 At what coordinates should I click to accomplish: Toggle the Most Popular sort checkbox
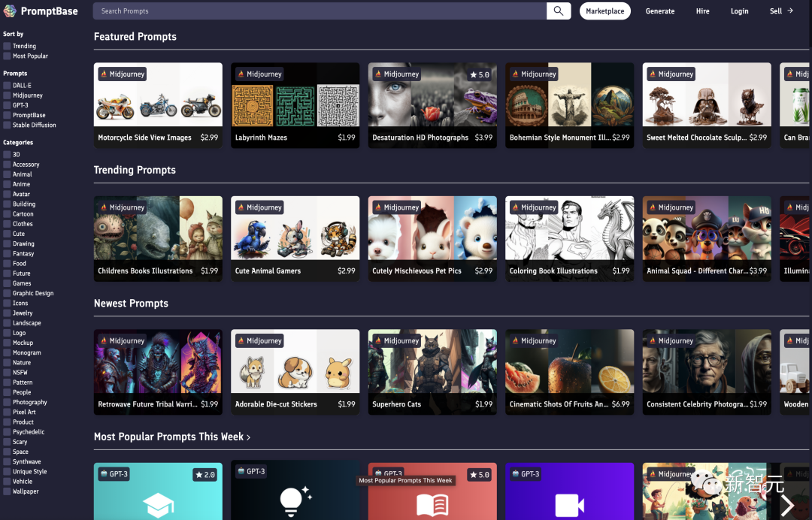coord(7,56)
